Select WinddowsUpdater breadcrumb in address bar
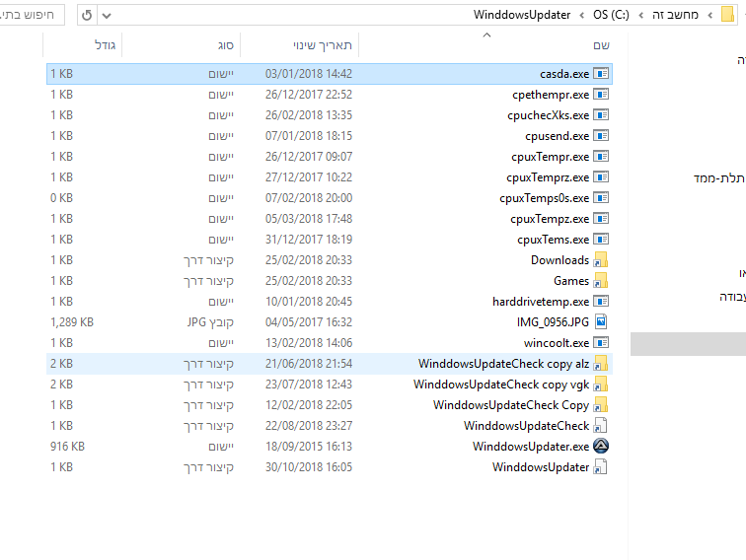 click(521, 15)
